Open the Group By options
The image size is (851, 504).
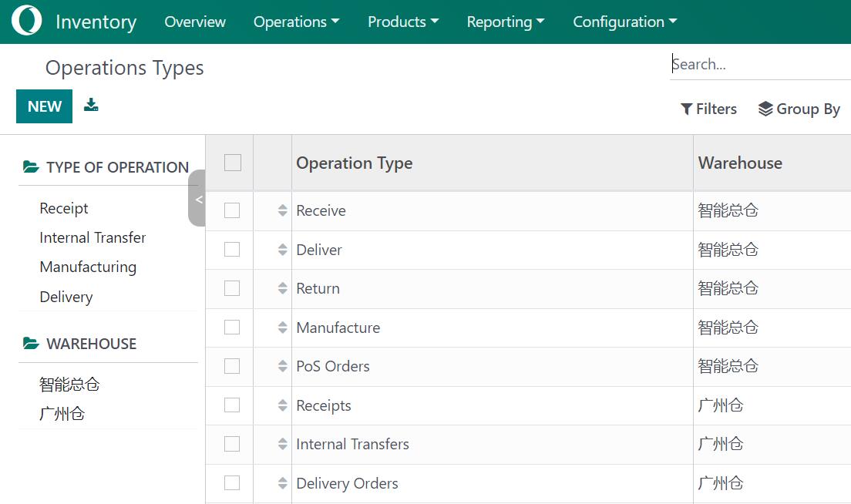pyautogui.click(x=799, y=109)
